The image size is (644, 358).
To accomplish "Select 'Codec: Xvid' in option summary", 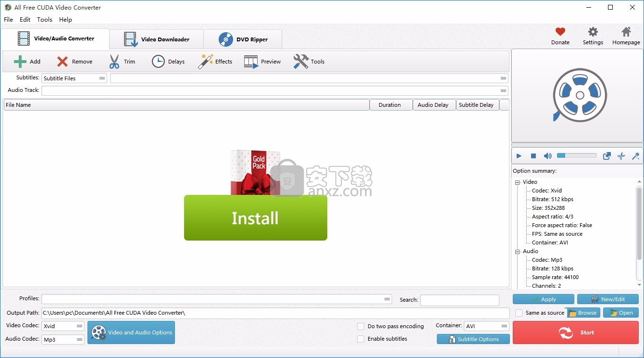I will [547, 191].
